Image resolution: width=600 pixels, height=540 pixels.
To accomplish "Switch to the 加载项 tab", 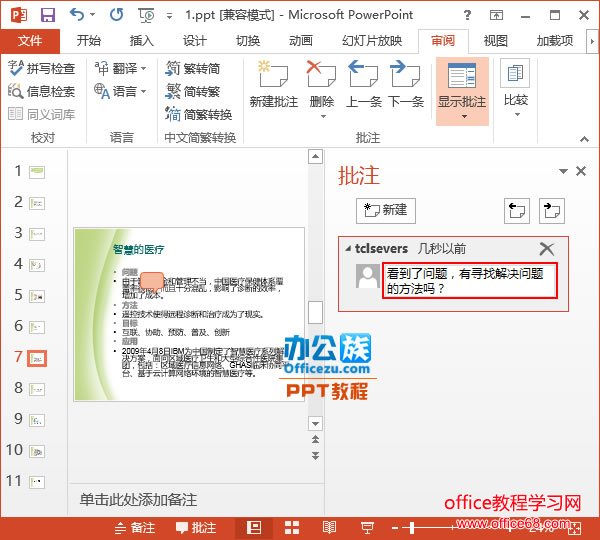I will pos(555,41).
